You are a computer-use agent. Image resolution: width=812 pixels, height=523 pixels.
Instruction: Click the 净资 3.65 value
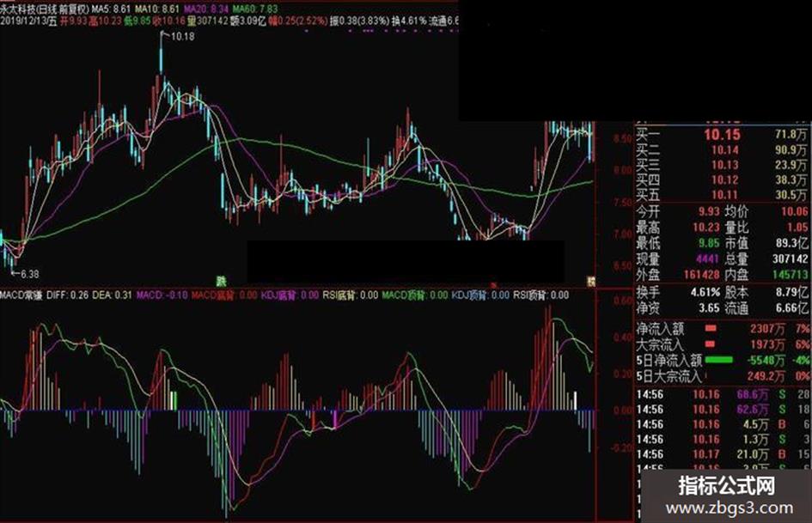[710, 308]
